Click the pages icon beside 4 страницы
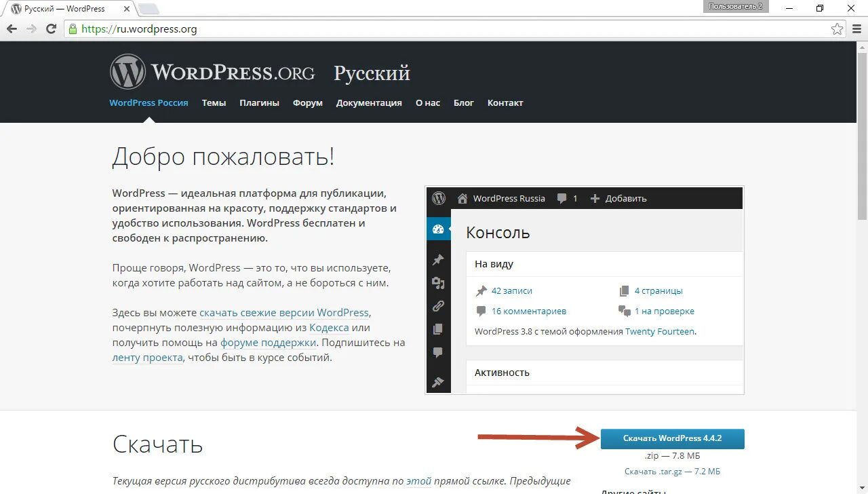 [x=624, y=290]
